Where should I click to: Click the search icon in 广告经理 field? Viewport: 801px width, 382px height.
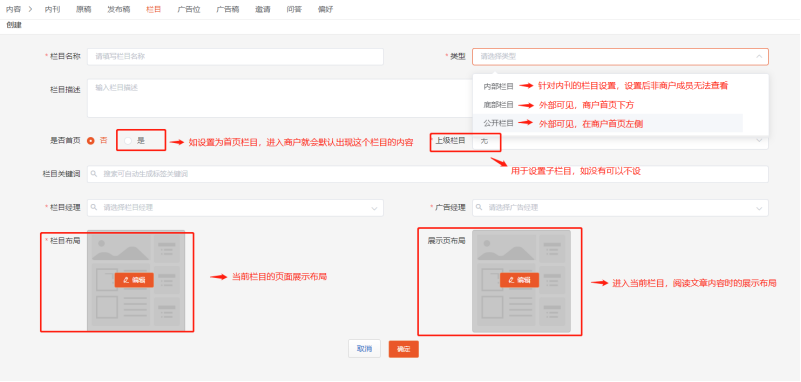[479, 208]
